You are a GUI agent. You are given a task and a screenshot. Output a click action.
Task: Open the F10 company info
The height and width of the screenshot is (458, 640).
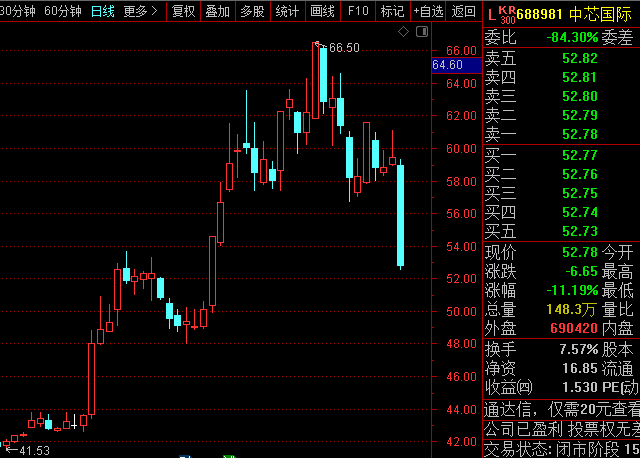click(x=358, y=11)
